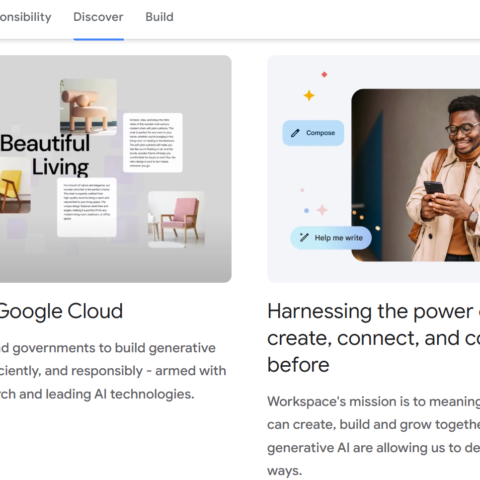Screen dimensions: 480x480
Task: Click the man holding phone photo
Action: [x=416, y=175]
